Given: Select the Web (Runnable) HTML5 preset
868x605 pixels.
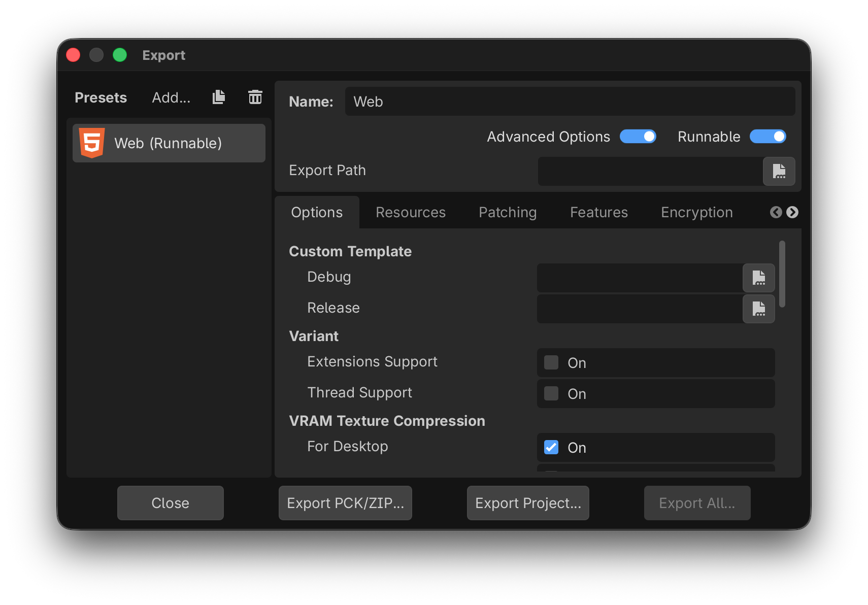Looking at the screenshot, I should point(169,143).
